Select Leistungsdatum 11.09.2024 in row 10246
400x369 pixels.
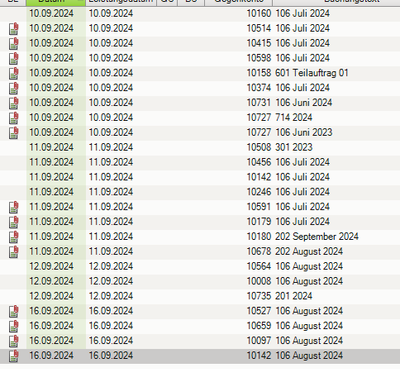pos(111,192)
